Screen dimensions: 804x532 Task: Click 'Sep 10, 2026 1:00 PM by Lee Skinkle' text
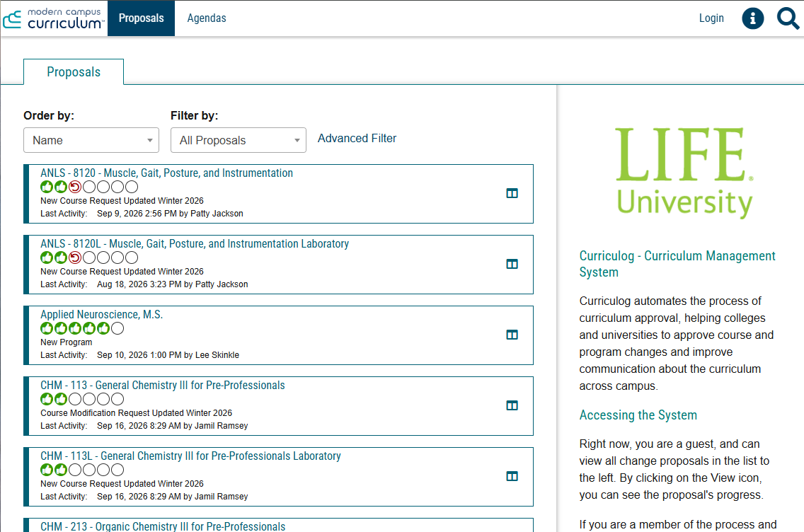[168, 355]
